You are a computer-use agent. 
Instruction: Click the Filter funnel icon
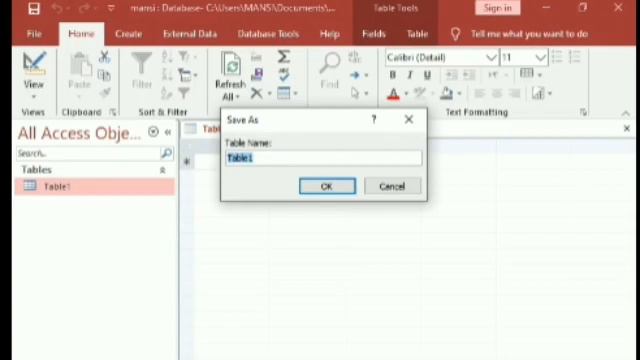pos(141,63)
